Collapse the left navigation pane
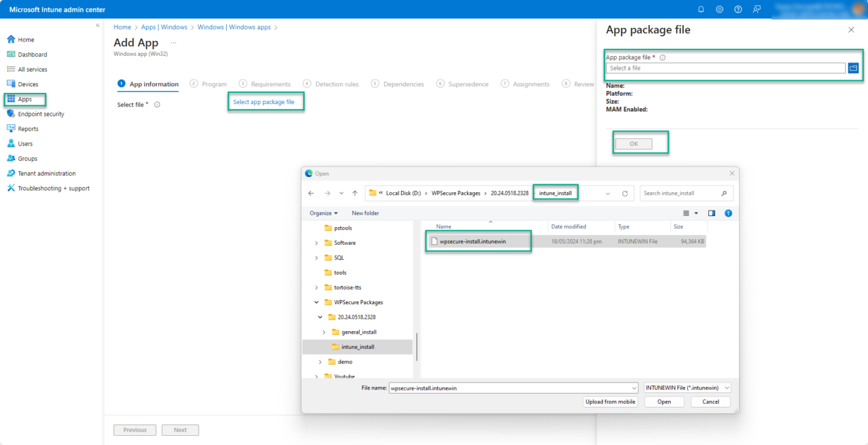Image resolution: width=868 pixels, height=445 pixels. [97, 24]
